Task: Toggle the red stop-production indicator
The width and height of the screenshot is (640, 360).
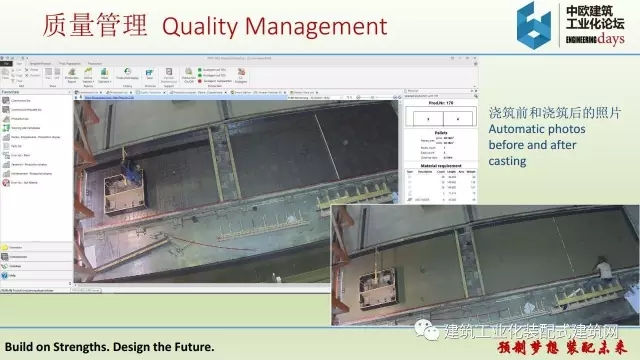Action: [200, 81]
